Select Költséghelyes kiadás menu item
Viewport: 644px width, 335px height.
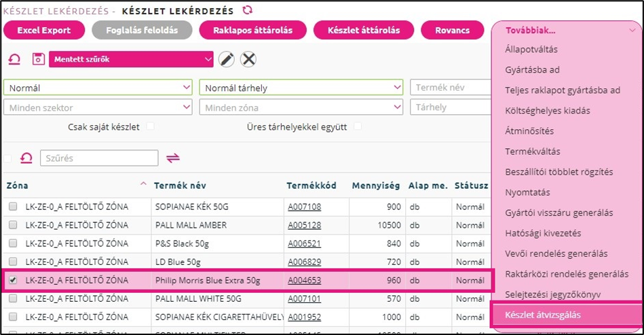(x=548, y=111)
